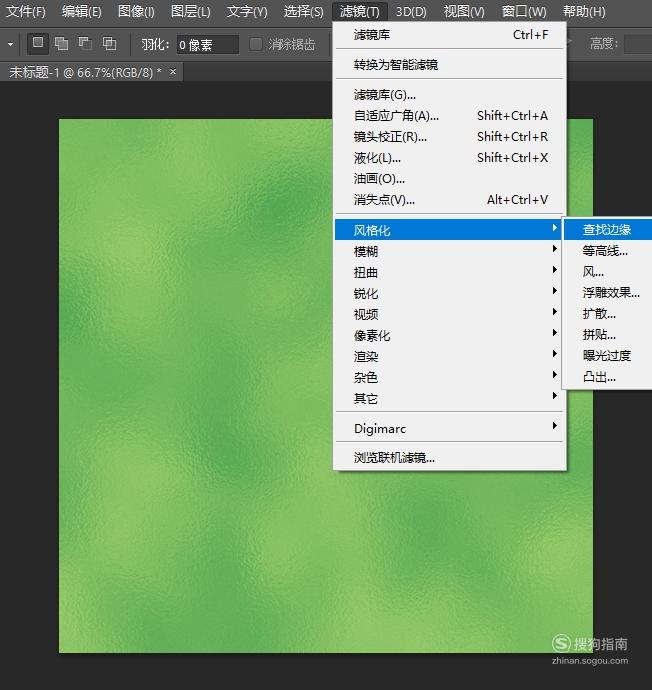Apply the 查找边缘 filter
Image resolution: width=652 pixels, height=690 pixels.
608,229
